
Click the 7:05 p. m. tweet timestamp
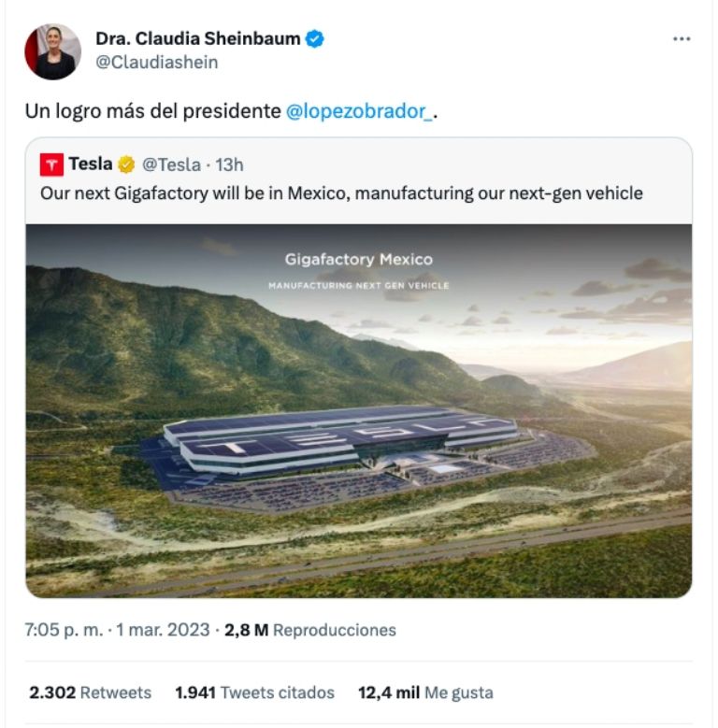point(64,630)
